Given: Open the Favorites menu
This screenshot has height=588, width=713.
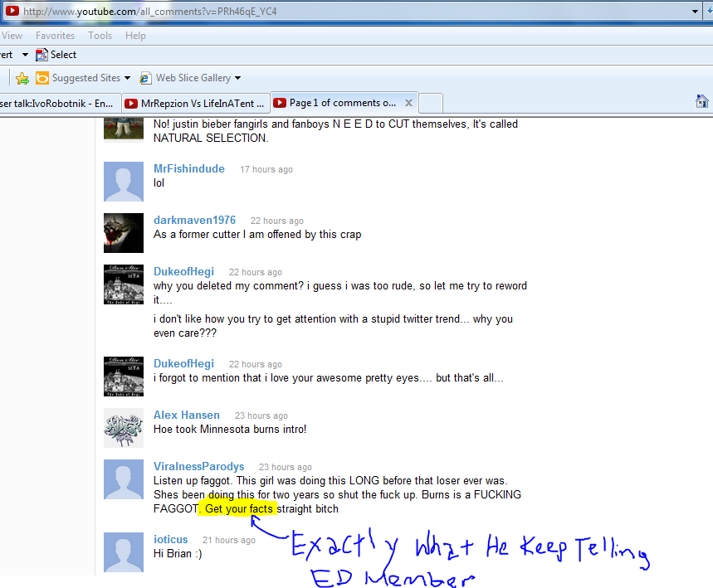Looking at the screenshot, I should 55,36.
